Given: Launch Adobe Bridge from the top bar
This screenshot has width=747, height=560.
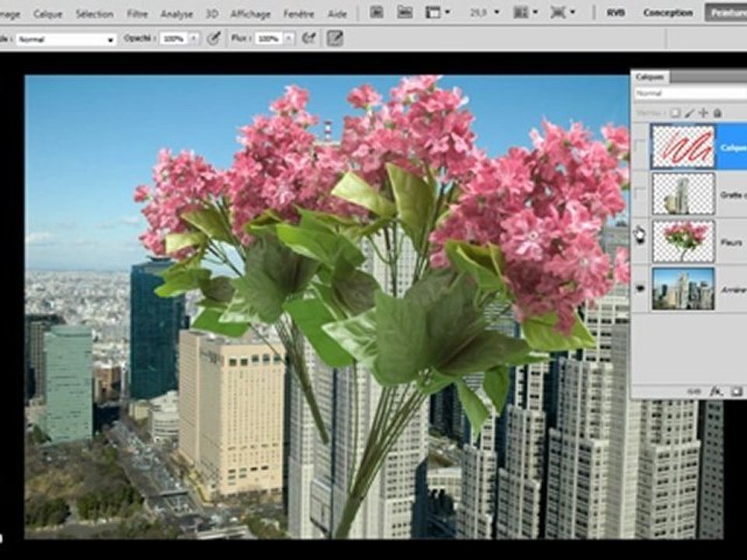Looking at the screenshot, I should pyautogui.click(x=377, y=12).
